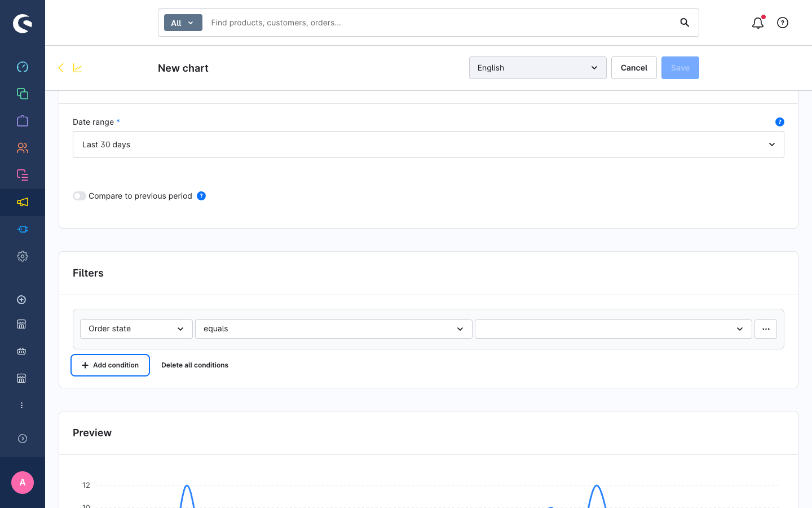Open the Orders shopping bag icon
The image size is (812, 508).
23,121
